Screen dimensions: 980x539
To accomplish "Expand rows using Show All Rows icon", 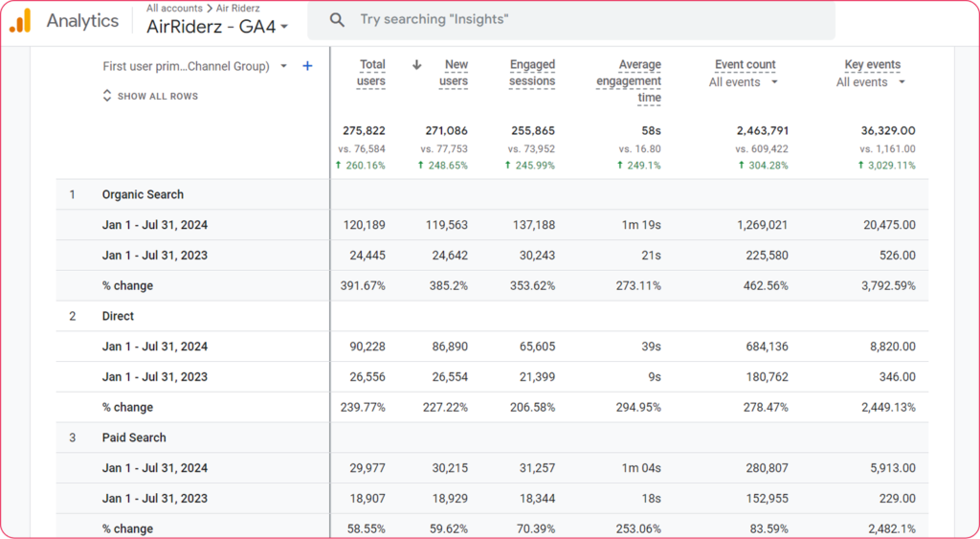I will point(107,96).
